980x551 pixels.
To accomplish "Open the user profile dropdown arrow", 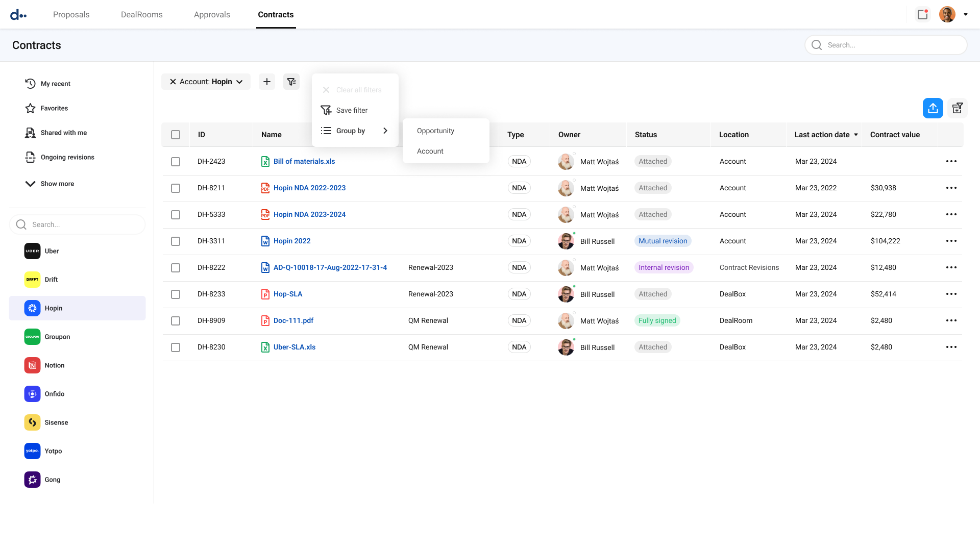I will click(966, 14).
